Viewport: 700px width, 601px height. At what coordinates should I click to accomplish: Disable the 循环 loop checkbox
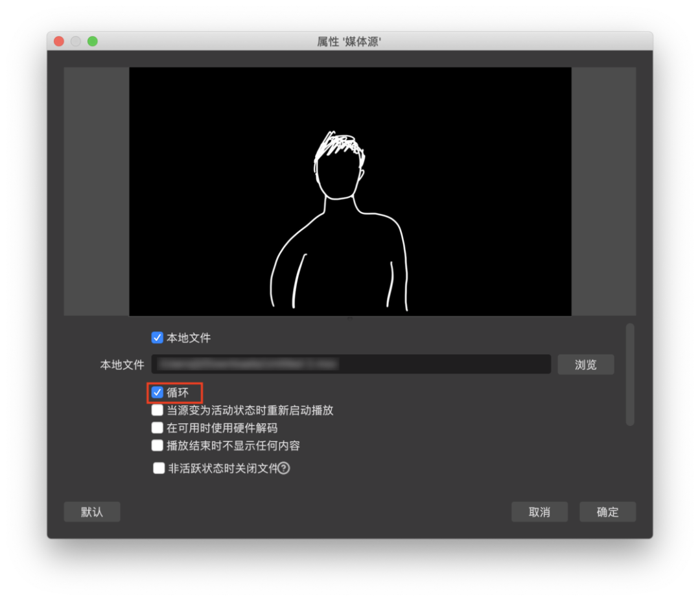tap(157, 392)
